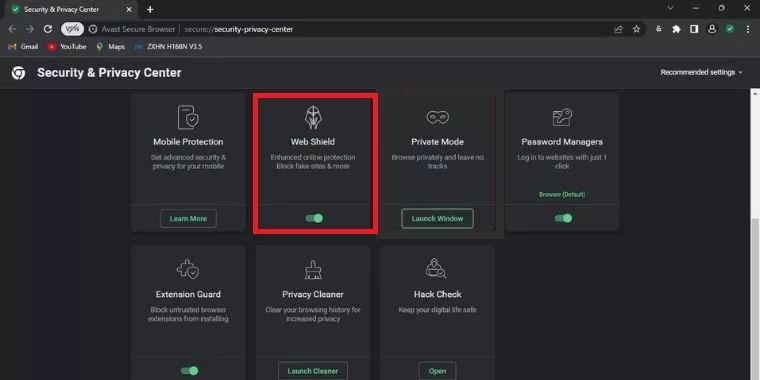Viewport: 760px width, 380px height.
Task: Toggle the Extension Guard switch
Action: [x=190, y=371]
